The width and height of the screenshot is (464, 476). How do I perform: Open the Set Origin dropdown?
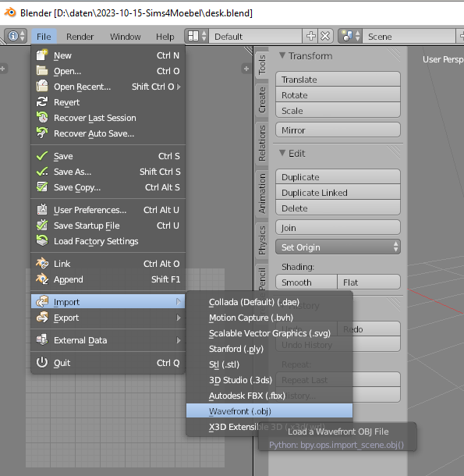[x=338, y=247]
